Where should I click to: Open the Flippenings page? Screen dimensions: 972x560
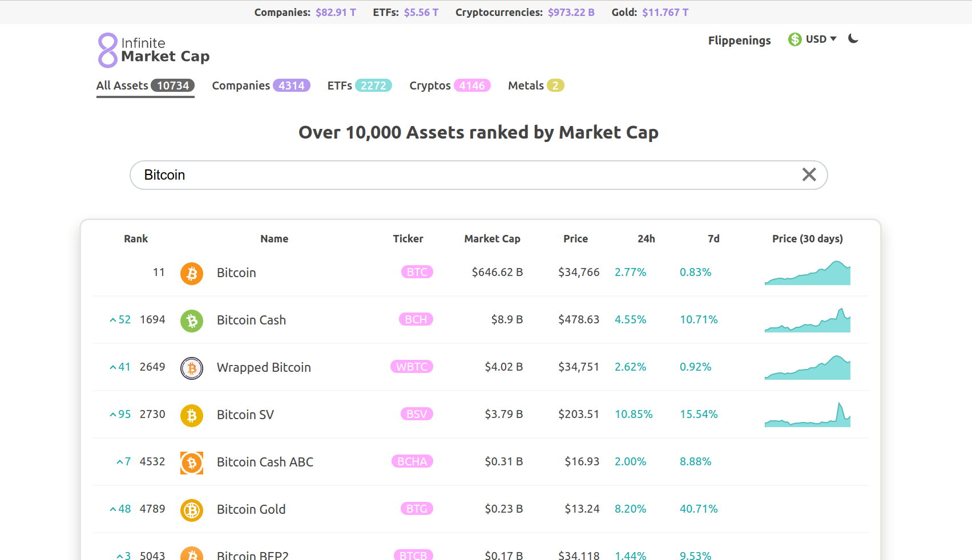pyautogui.click(x=739, y=40)
